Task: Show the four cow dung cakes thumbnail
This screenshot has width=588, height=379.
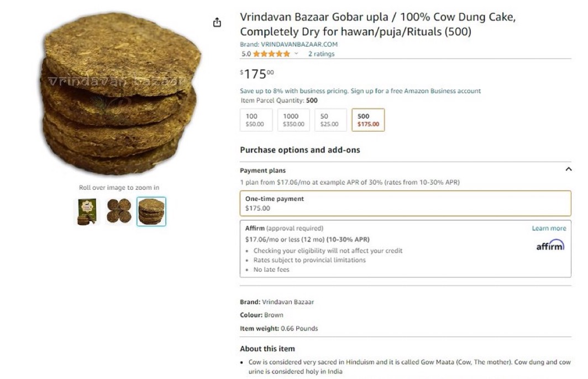Action: pyautogui.click(x=119, y=211)
